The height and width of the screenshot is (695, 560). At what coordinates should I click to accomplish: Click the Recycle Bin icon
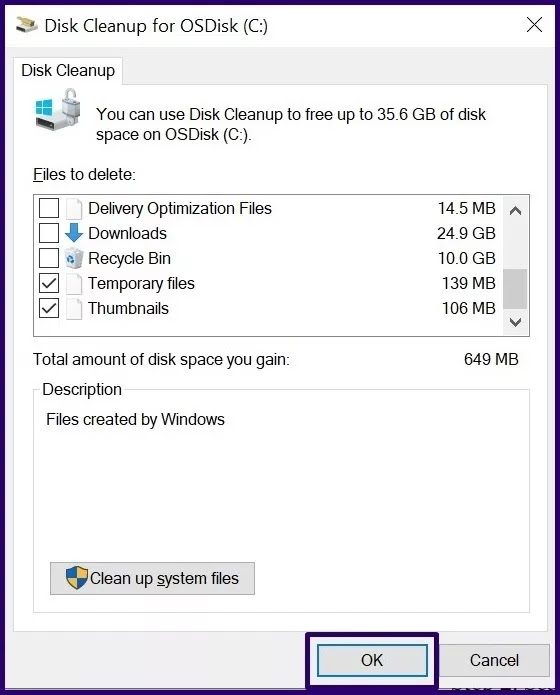74,258
